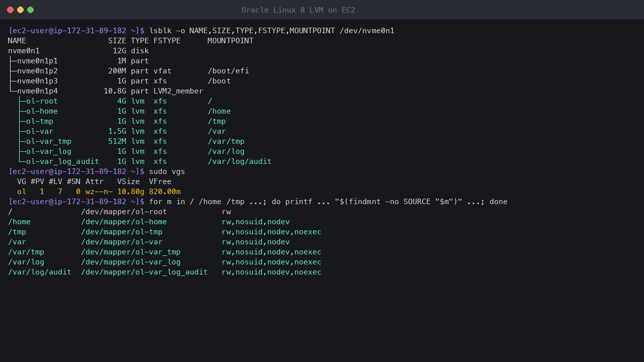Click the '820.00m' free space value
This screenshot has width=644, height=362.
click(x=165, y=192)
